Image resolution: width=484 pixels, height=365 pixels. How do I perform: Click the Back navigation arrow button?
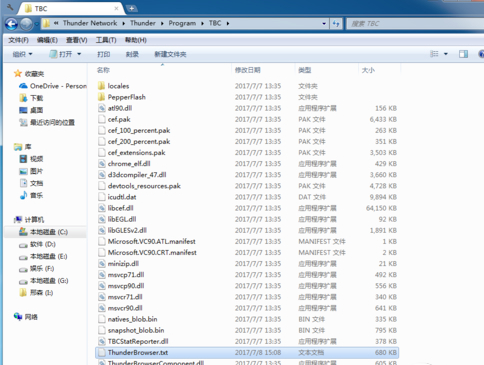click(11, 24)
